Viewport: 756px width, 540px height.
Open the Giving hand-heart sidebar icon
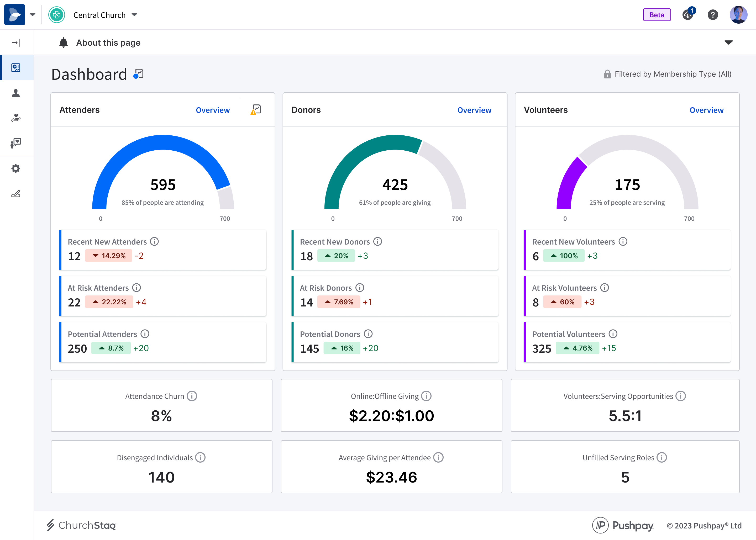(x=16, y=118)
